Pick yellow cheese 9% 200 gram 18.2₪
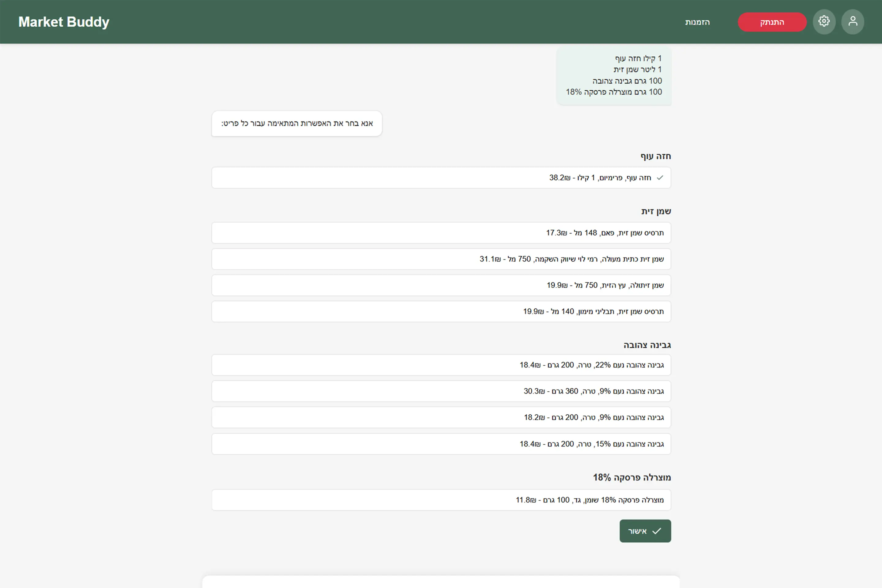This screenshot has height=588, width=882. point(441,417)
